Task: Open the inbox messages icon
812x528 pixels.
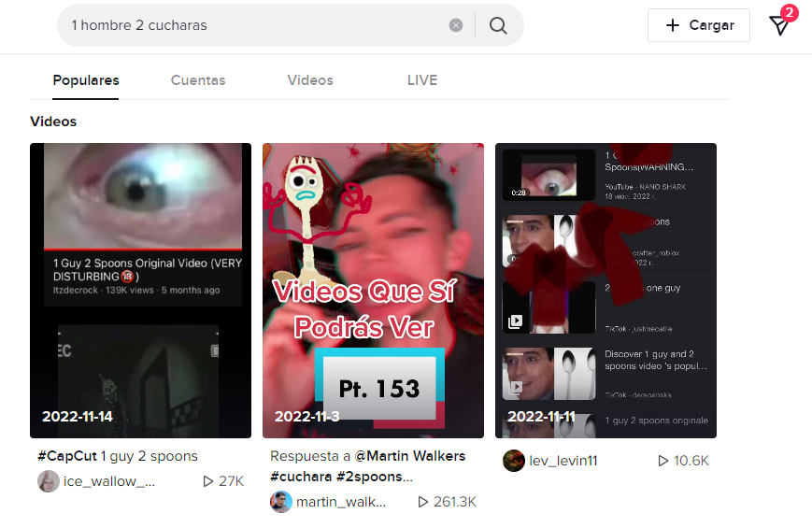Action: point(779,25)
